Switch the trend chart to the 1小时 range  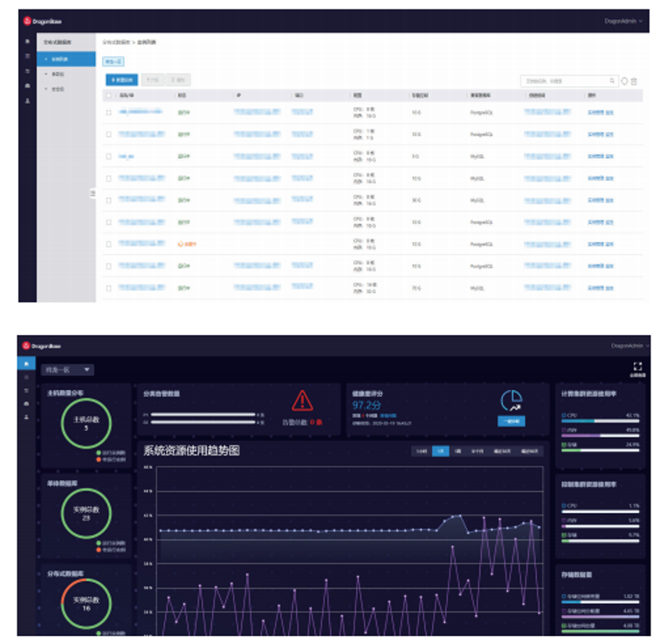tap(423, 451)
